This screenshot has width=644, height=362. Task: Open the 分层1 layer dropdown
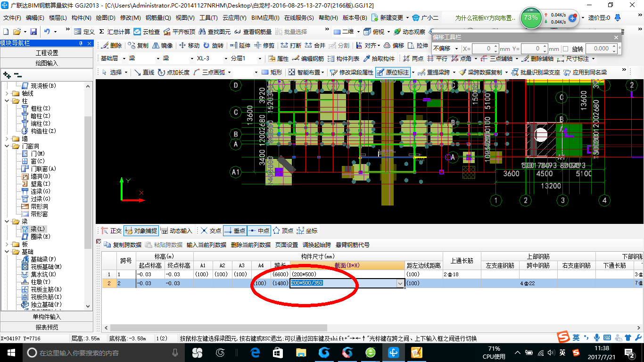259,59
